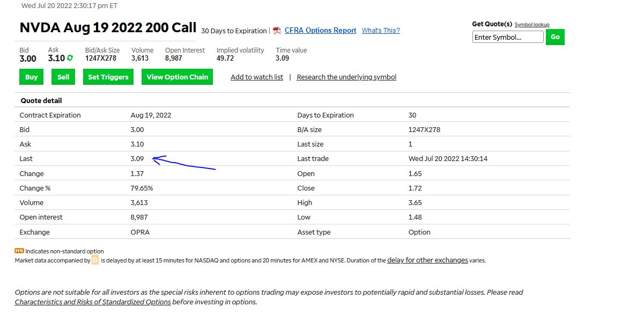Image resolution: width=644 pixels, height=321 pixels.
Task: Select Implied volatility value 49.72
Action: click(x=225, y=59)
